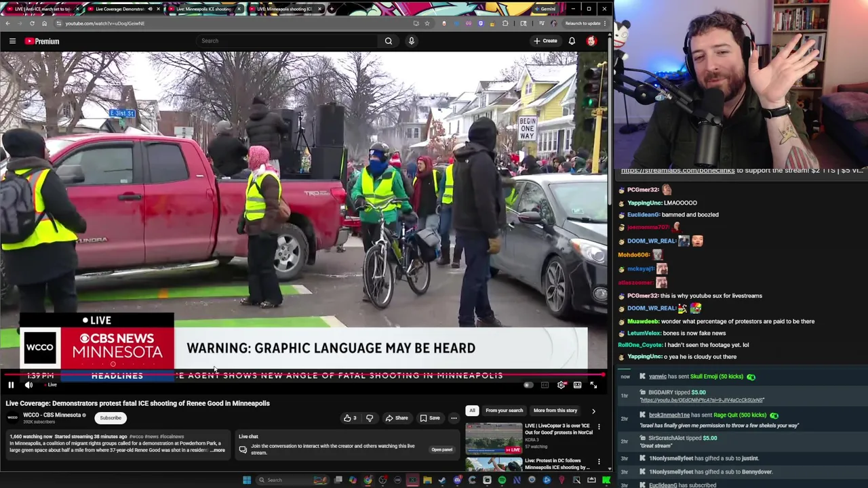Open Windows Start menu

(247, 480)
